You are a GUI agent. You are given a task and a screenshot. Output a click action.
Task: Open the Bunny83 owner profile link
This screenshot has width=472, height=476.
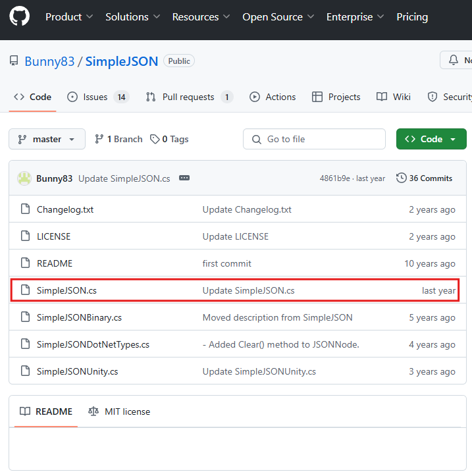[x=49, y=61]
